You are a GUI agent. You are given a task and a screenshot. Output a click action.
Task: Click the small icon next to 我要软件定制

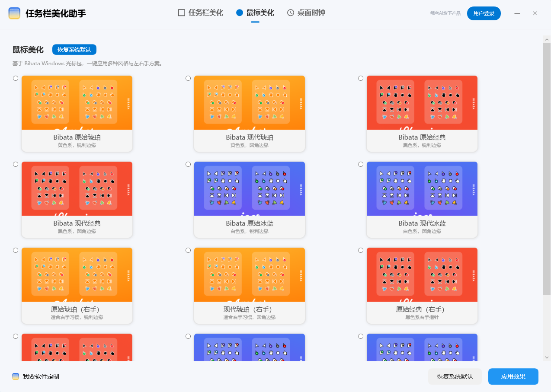click(x=16, y=376)
